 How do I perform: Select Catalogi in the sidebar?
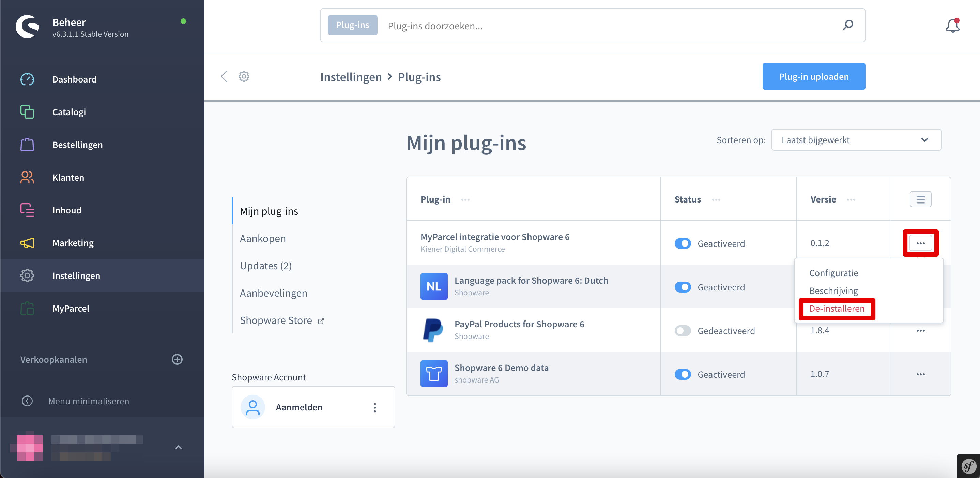[x=69, y=111]
